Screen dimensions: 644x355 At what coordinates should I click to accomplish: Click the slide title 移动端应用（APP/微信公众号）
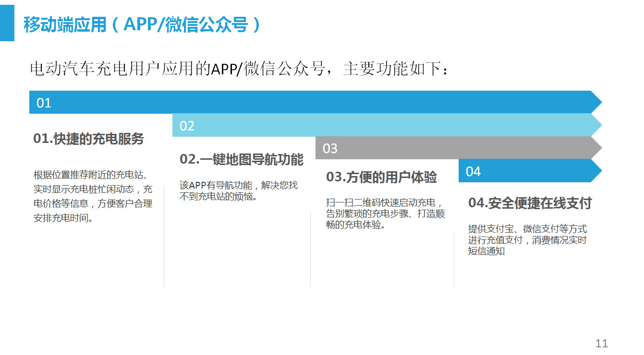(142, 24)
